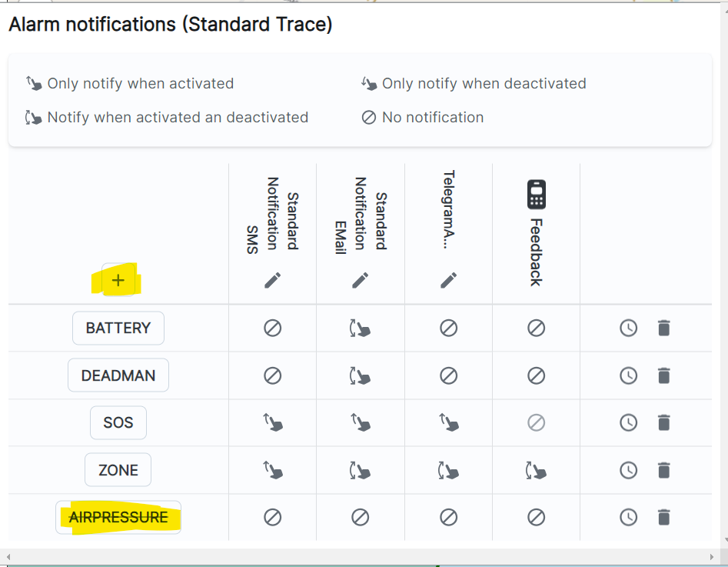Open schedule clock for BATTERY alarm
The width and height of the screenshot is (728, 567).
(628, 328)
